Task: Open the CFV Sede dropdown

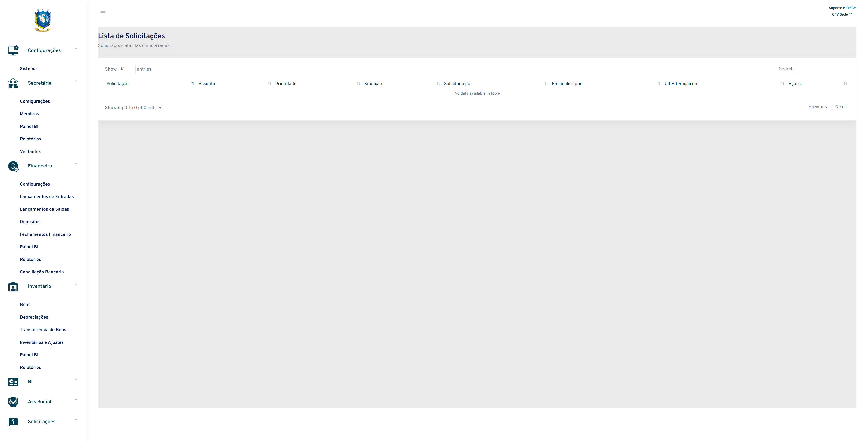Action: [842, 14]
